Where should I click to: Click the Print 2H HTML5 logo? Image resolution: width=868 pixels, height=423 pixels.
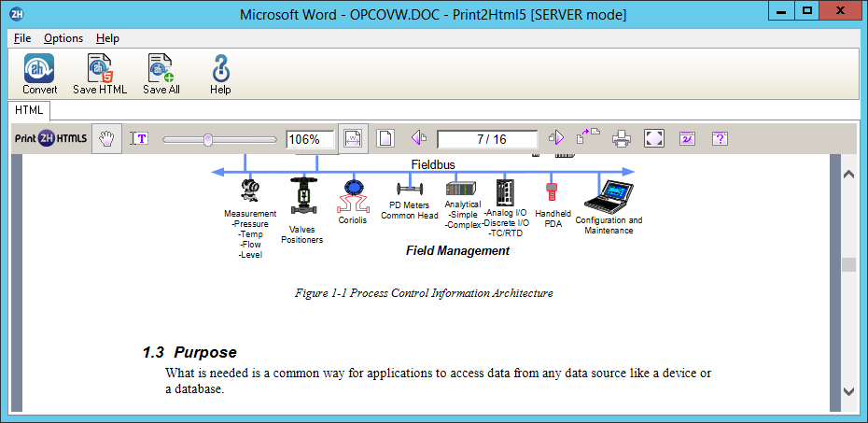[50, 139]
